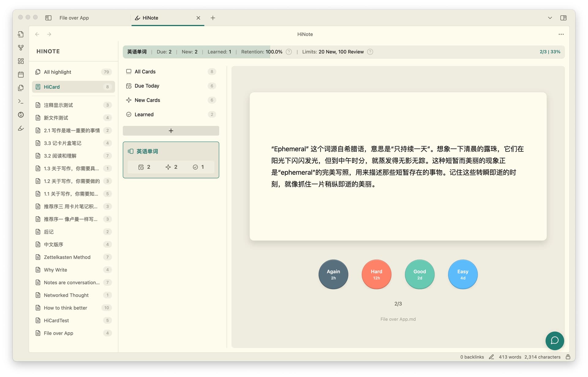The height and width of the screenshot is (377, 588).
Task: Open a new tab with plus icon
Action: [213, 18]
